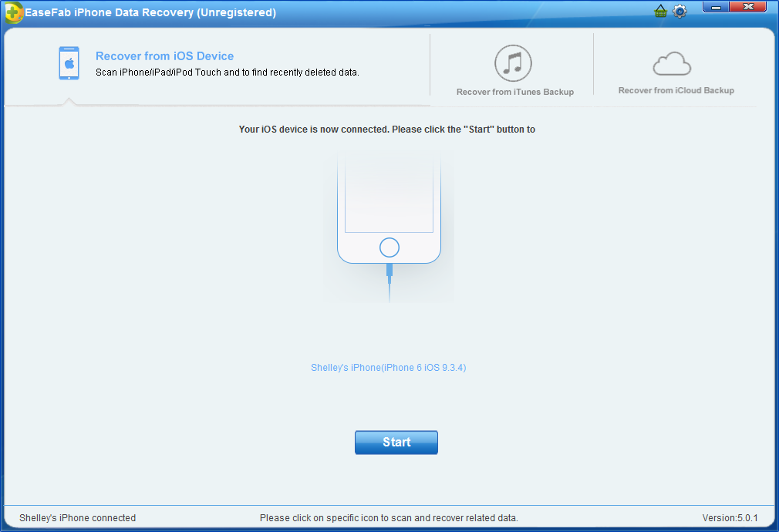Minimize the EaseFab window
Viewport: 779px width, 532px height.
[x=717, y=8]
